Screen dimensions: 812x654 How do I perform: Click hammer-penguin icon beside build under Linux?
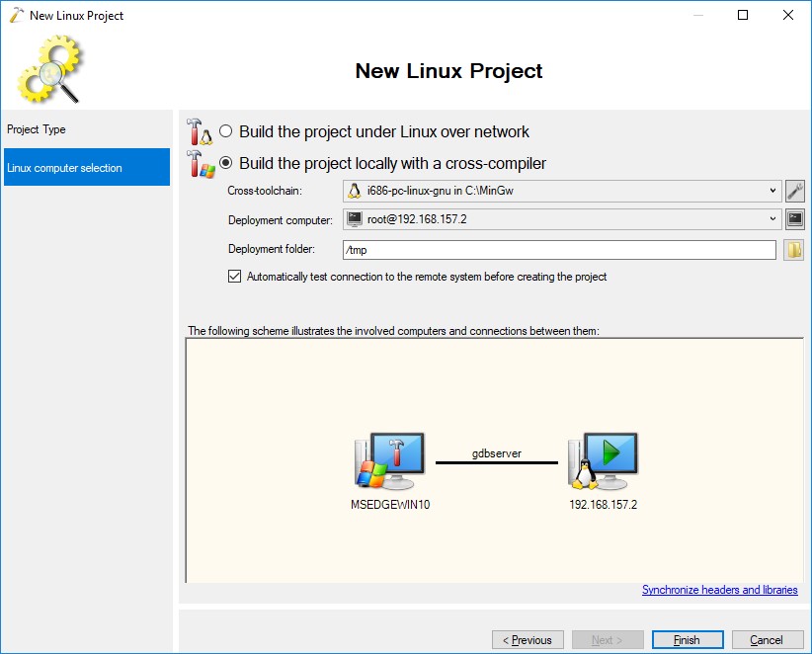pyautogui.click(x=199, y=132)
